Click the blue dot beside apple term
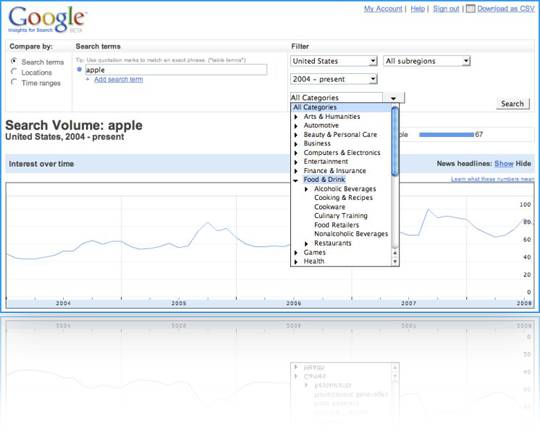 tap(79, 70)
